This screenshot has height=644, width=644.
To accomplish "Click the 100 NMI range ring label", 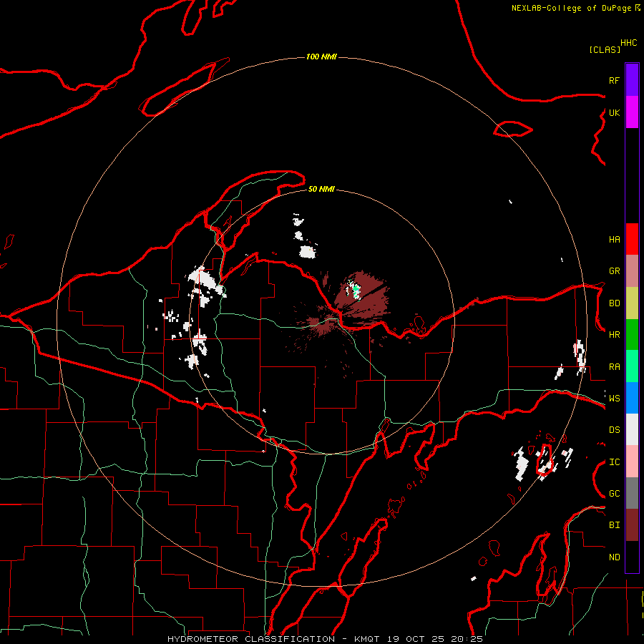I will click(x=321, y=57).
